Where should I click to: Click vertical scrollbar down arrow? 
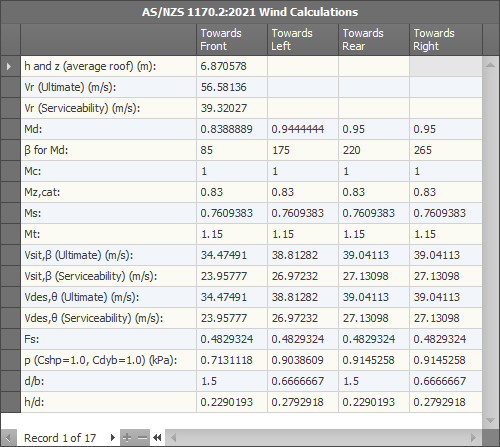click(x=490, y=420)
